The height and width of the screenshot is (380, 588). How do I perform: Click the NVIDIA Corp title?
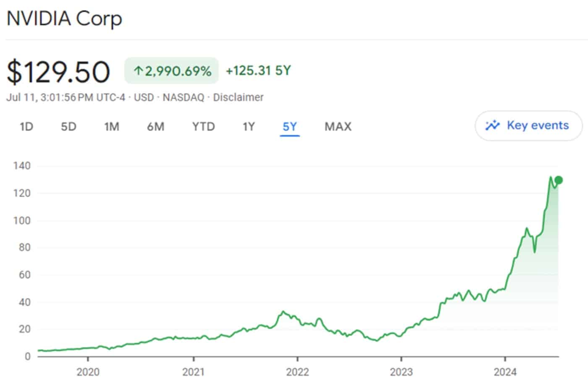tap(64, 18)
